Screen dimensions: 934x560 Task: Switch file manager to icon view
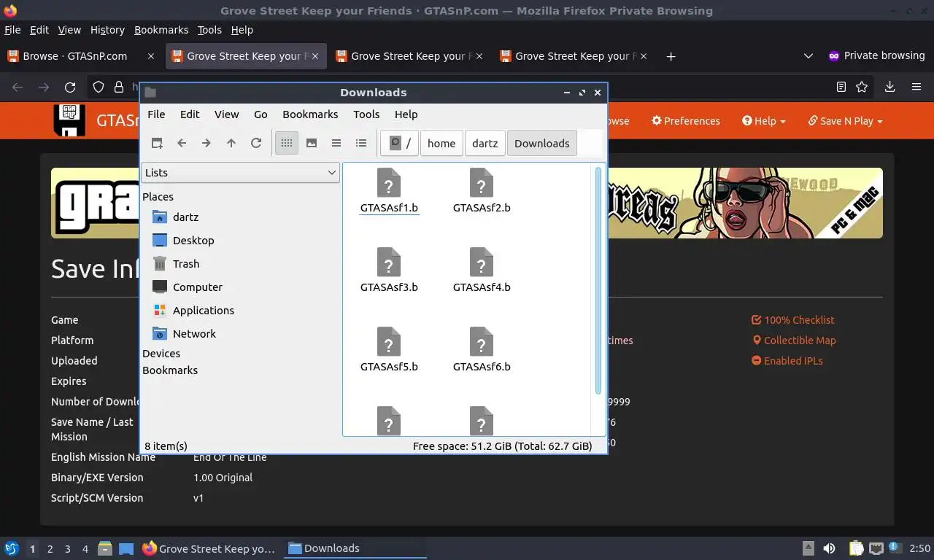pyautogui.click(x=287, y=143)
